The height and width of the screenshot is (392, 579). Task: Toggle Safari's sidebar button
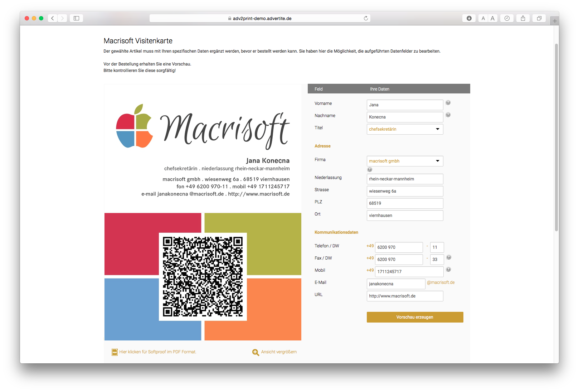(76, 18)
